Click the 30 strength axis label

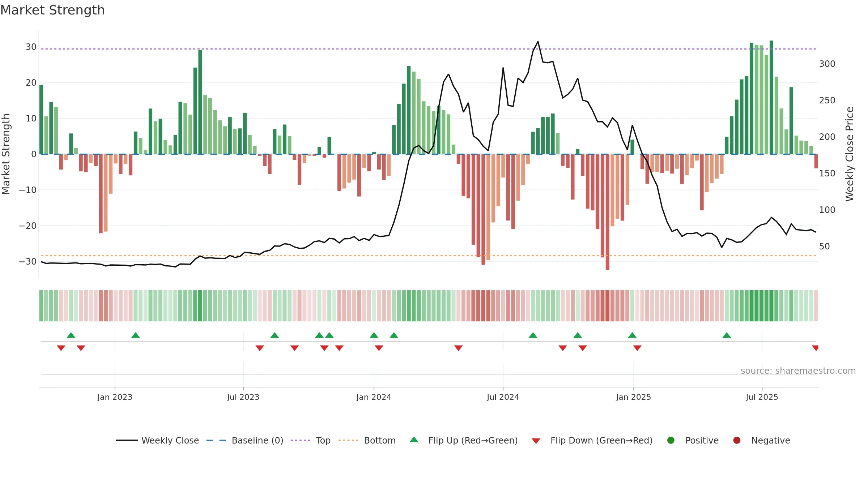(31, 47)
